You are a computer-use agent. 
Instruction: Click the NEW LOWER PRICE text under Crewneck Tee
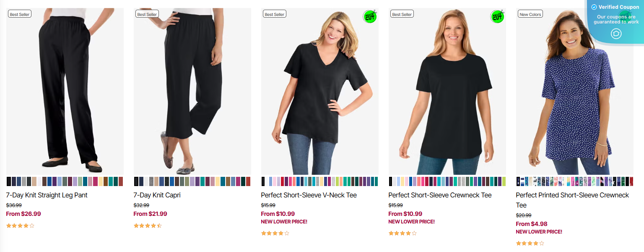click(411, 221)
